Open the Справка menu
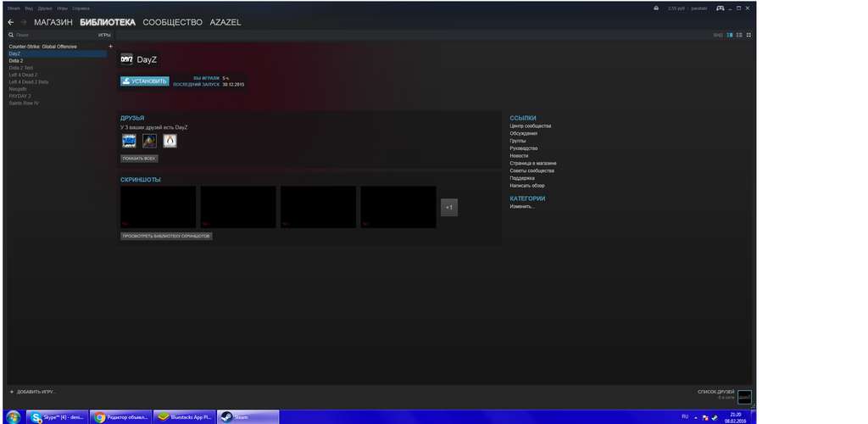This screenshot has width=868, height=424. [81, 8]
